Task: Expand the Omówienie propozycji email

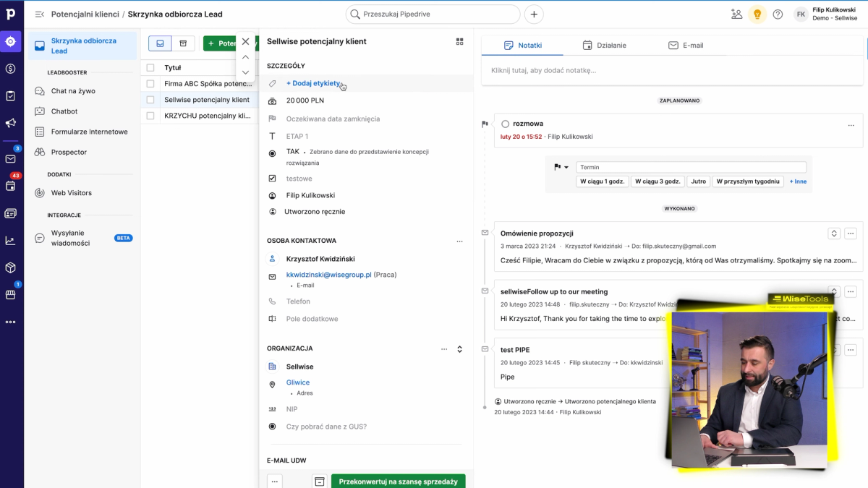Action: click(834, 233)
